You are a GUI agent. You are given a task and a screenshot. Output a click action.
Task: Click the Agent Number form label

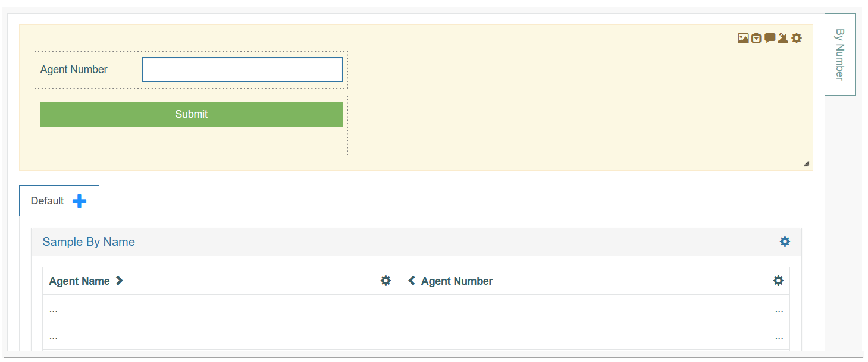click(74, 70)
